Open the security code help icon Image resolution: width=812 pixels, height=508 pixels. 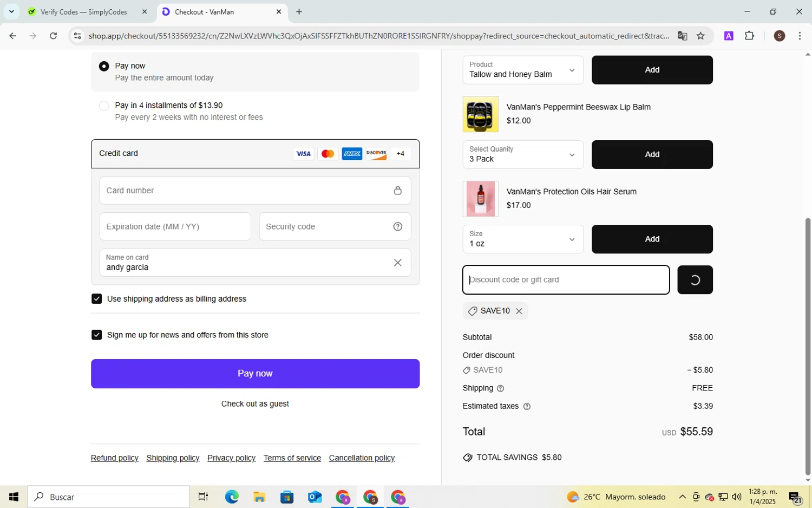[x=398, y=226]
